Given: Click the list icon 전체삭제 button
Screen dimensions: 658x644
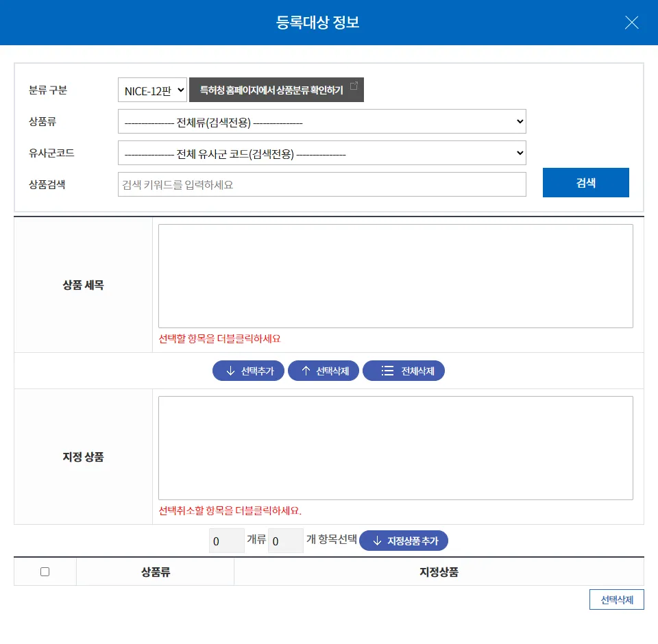Looking at the screenshot, I should [x=403, y=371].
